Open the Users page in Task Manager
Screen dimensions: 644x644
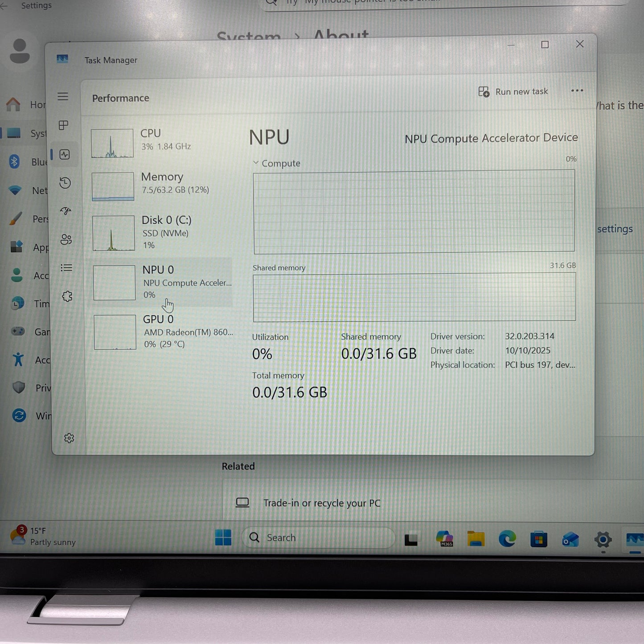tap(66, 240)
